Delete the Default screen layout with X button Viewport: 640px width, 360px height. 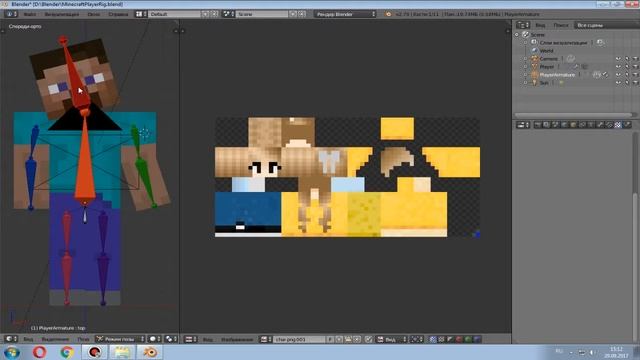(x=214, y=14)
